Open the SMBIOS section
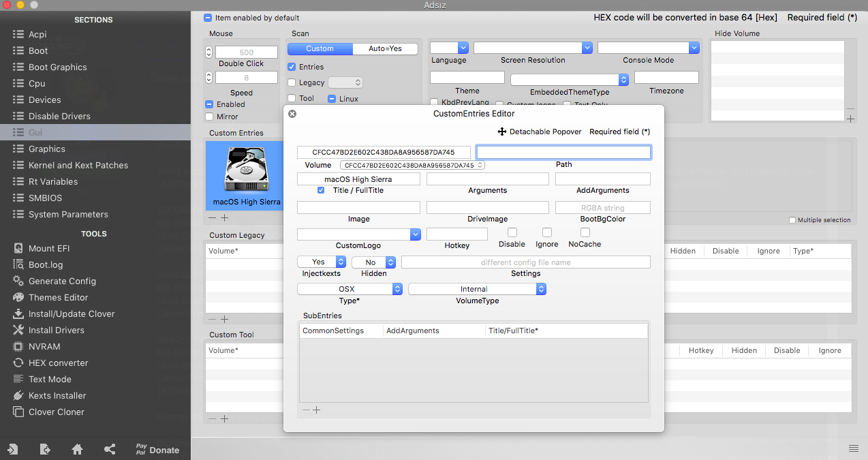868x460 pixels. [x=45, y=198]
